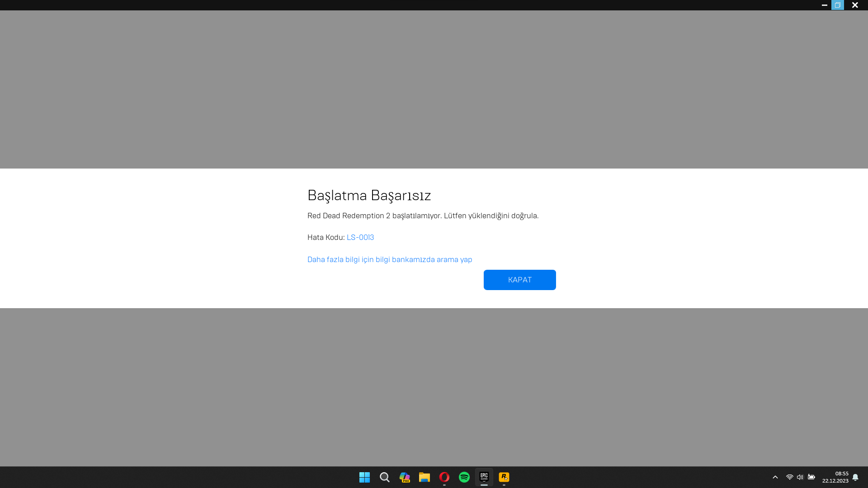The width and height of the screenshot is (868, 488).
Task: Open the Wi-Fi network settings icon
Action: 789,477
